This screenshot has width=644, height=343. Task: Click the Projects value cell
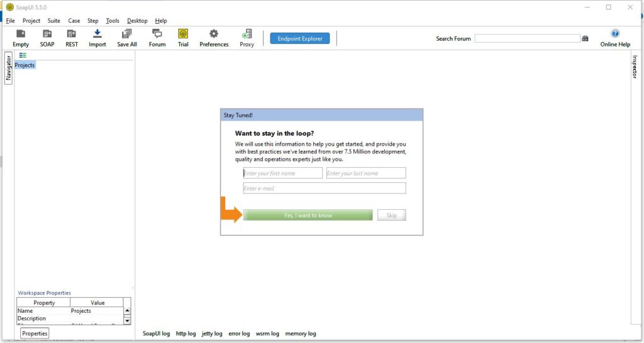tap(96, 311)
